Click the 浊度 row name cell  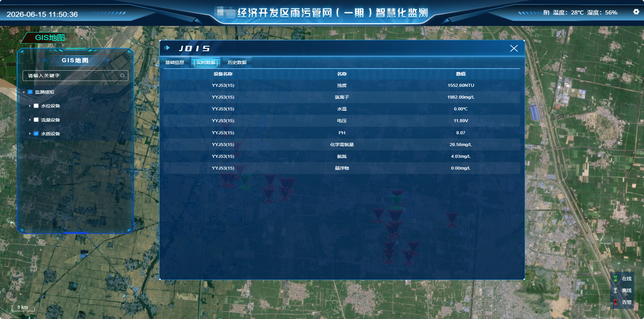(x=342, y=85)
